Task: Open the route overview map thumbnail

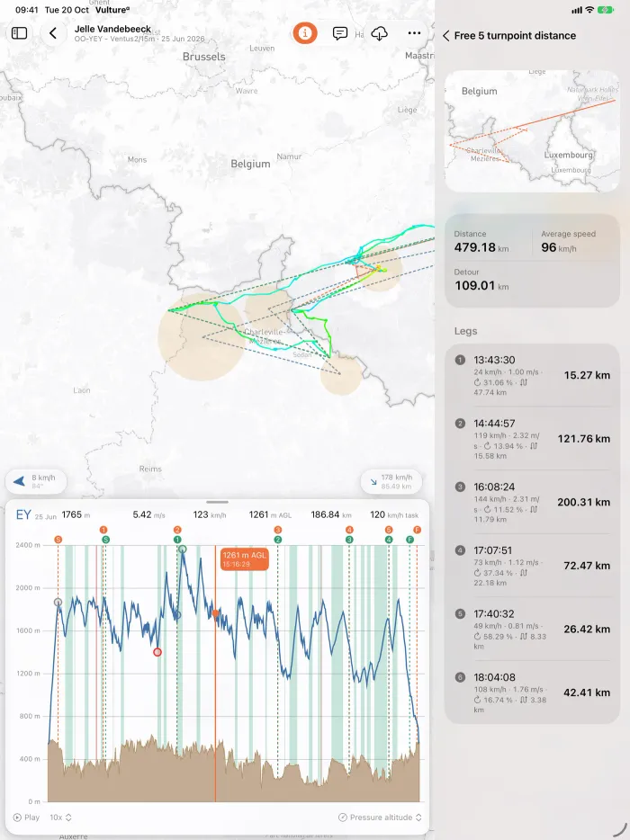Action: coord(532,130)
